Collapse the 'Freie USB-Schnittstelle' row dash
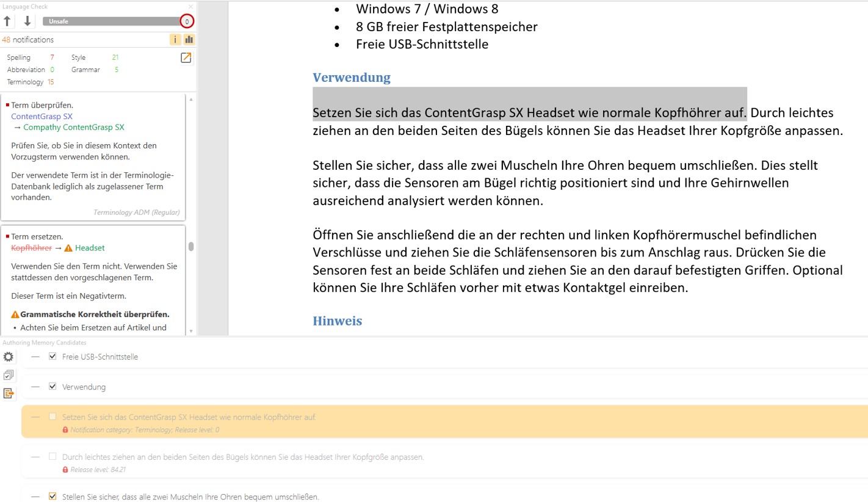868x502 pixels. tap(35, 357)
